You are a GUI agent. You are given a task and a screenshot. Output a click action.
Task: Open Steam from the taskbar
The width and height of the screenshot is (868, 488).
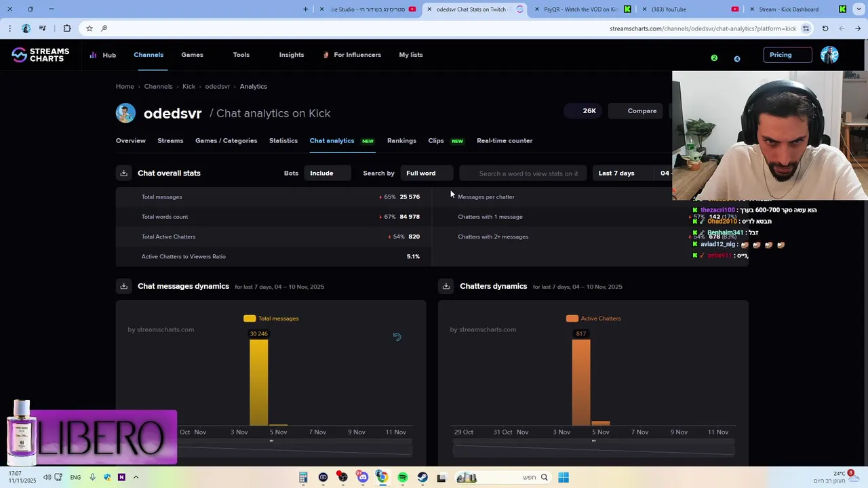point(422,477)
